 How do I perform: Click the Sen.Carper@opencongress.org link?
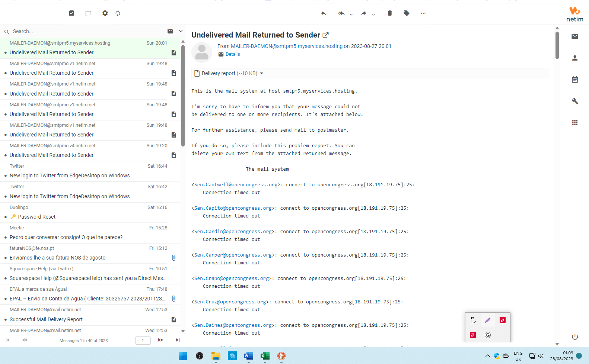point(233,255)
